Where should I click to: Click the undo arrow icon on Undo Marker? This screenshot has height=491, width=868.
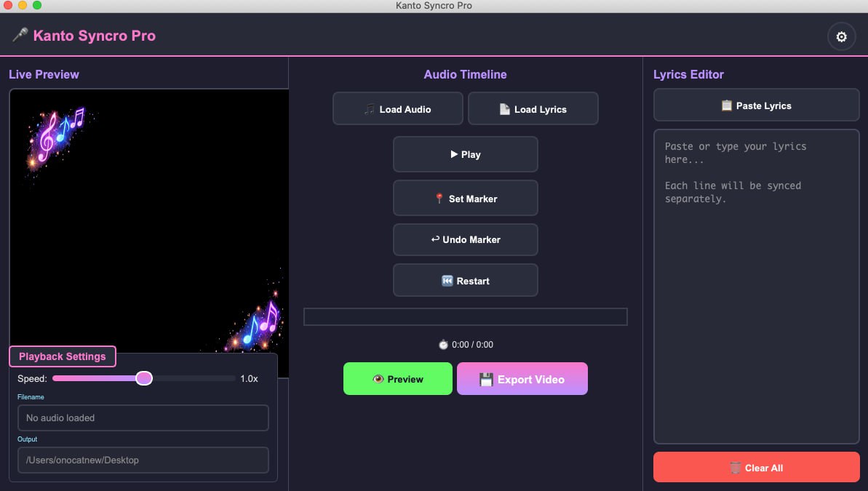coord(435,239)
